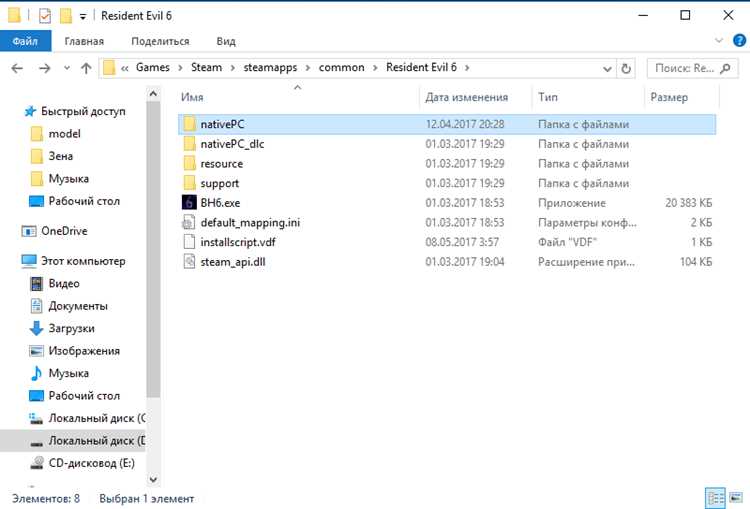750x509 pixels.
Task: Go to common in breadcrumb path
Action: point(342,67)
